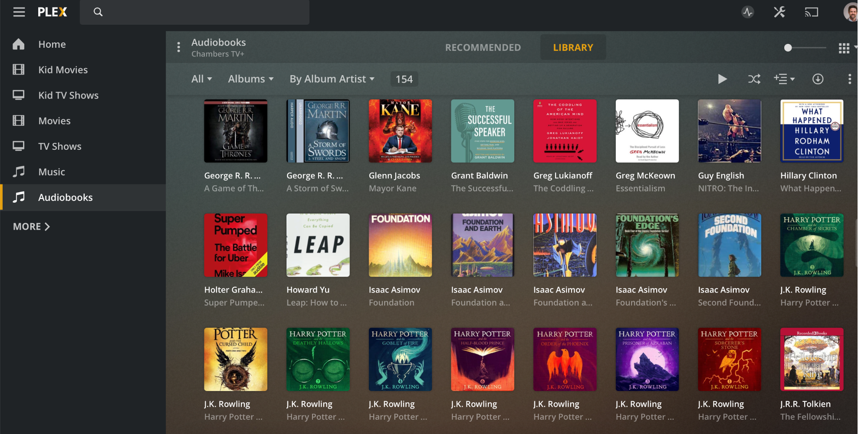Viewport: 868px width, 434px height.
Task: Open the Plex settings wrench icon
Action: point(779,12)
